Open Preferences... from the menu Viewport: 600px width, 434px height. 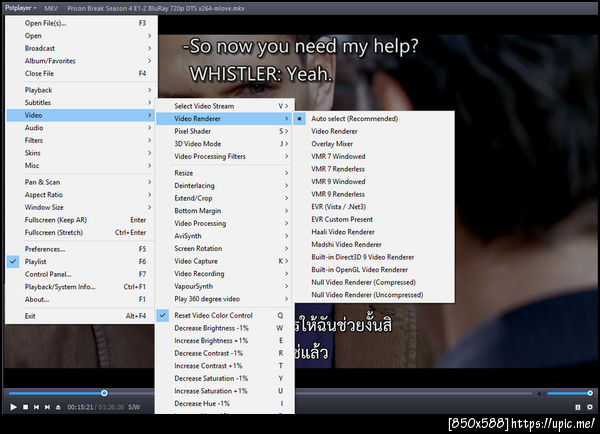(80, 249)
